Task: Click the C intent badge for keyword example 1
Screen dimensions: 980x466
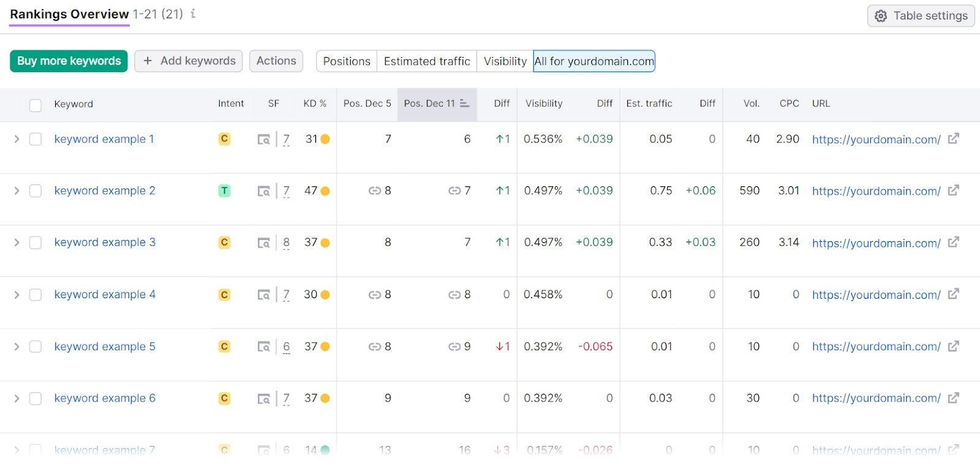Action: (224, 139)
